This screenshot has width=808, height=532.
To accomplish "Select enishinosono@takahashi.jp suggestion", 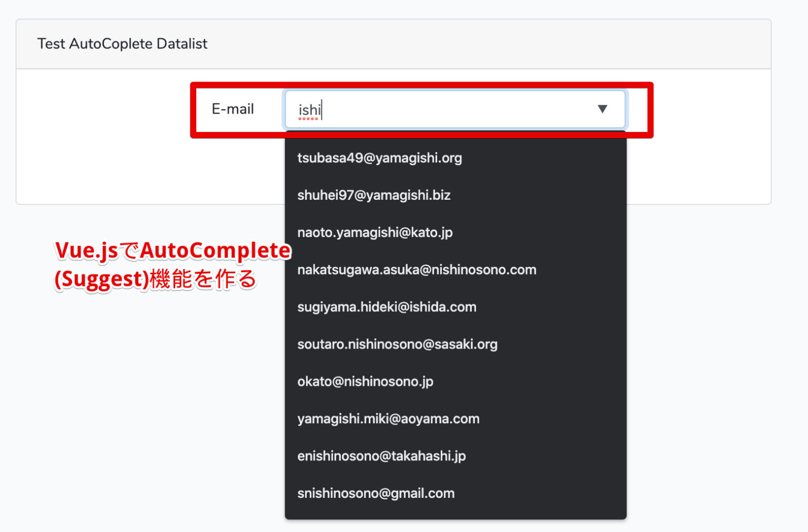I will 381,456.
